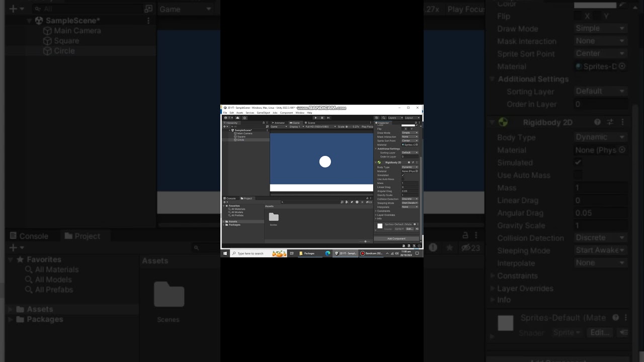This screenshot has width=644, height=362.
Task: Click the sprite Color swatch in Inspector
Action: click(x=408, y=125)
